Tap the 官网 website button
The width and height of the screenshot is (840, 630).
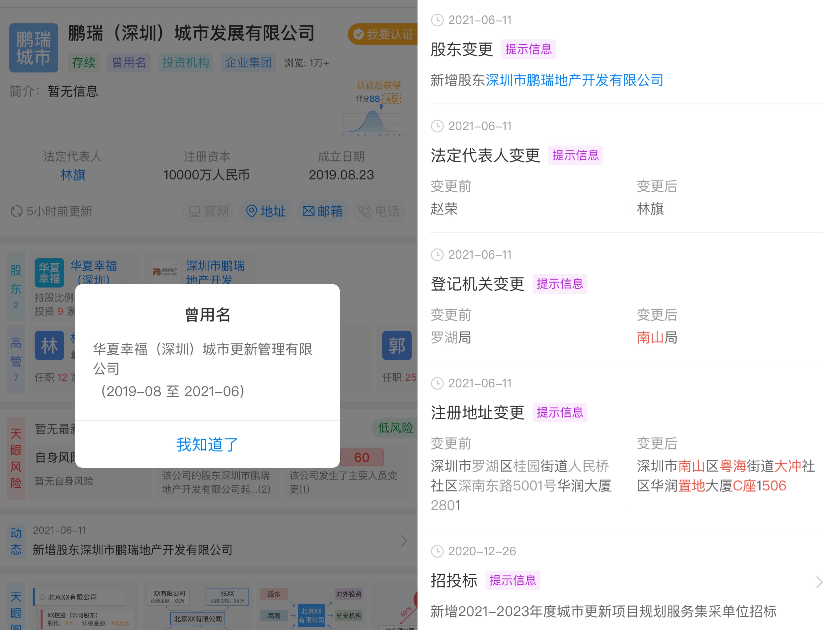pos(209,211)
